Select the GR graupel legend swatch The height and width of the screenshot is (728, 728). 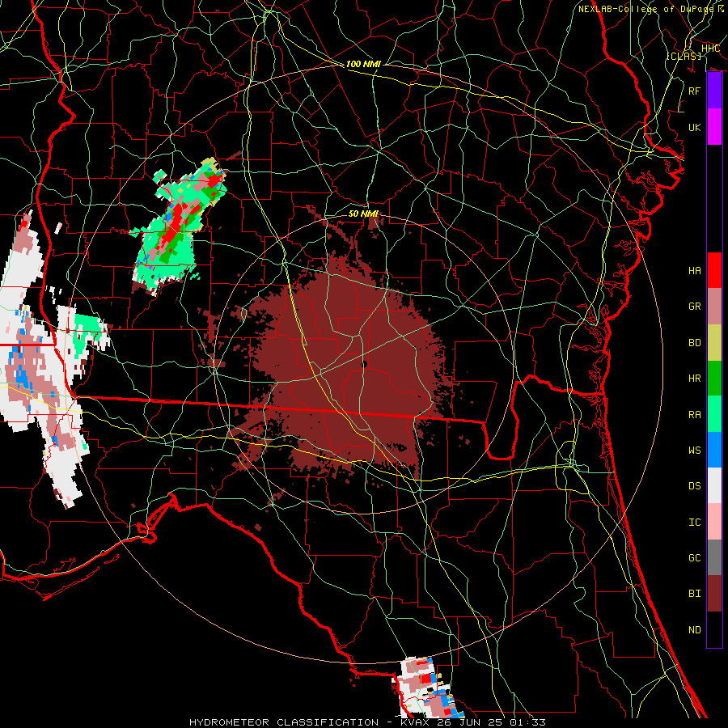click(x=714, y=307)
